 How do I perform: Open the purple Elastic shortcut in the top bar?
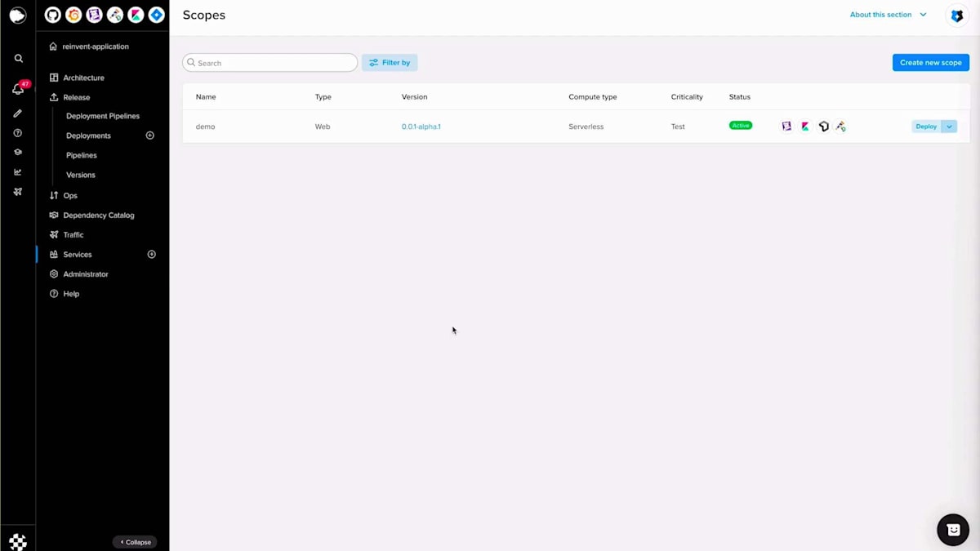click(x=94, y=15)
